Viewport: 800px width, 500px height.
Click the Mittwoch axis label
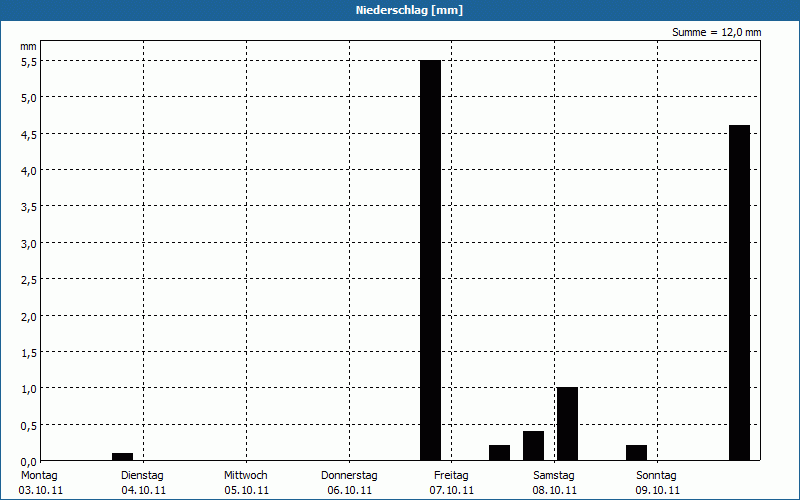pyautogui.click(x=245, y=476)
